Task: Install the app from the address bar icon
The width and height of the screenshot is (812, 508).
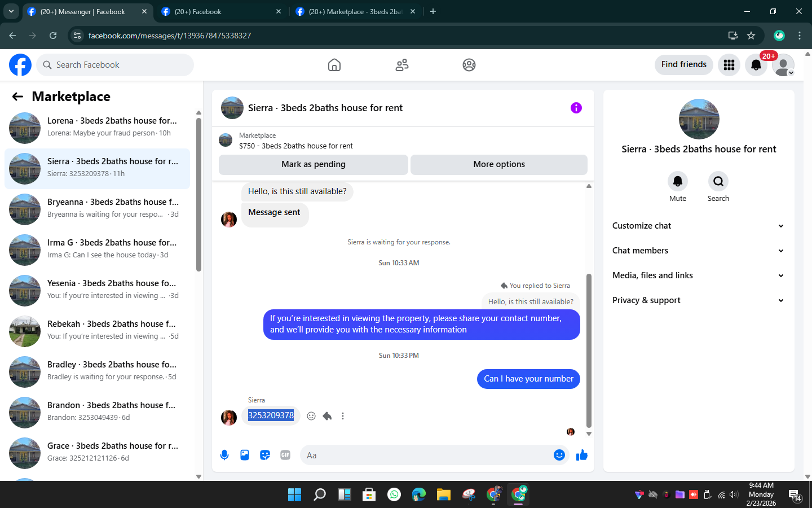Action: click(733, 36)
